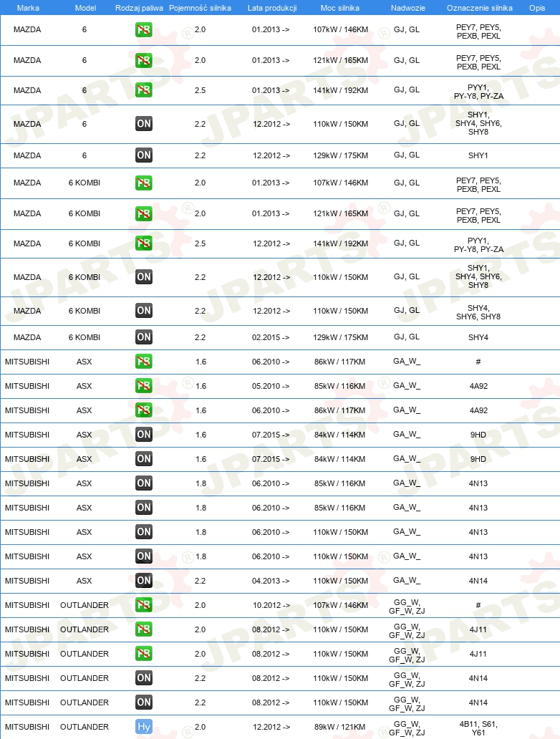Click petrol icon in Mazda 6 KOMBI 2.5 row
560x739 pixels.
point(144,243)
